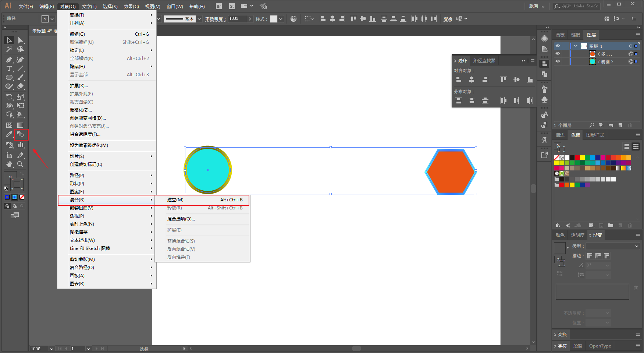Image resolution: width=644 pixels, height=353 pixels.
Task: Open the gradient 类型 dropdown
Action: pos(613,246)
